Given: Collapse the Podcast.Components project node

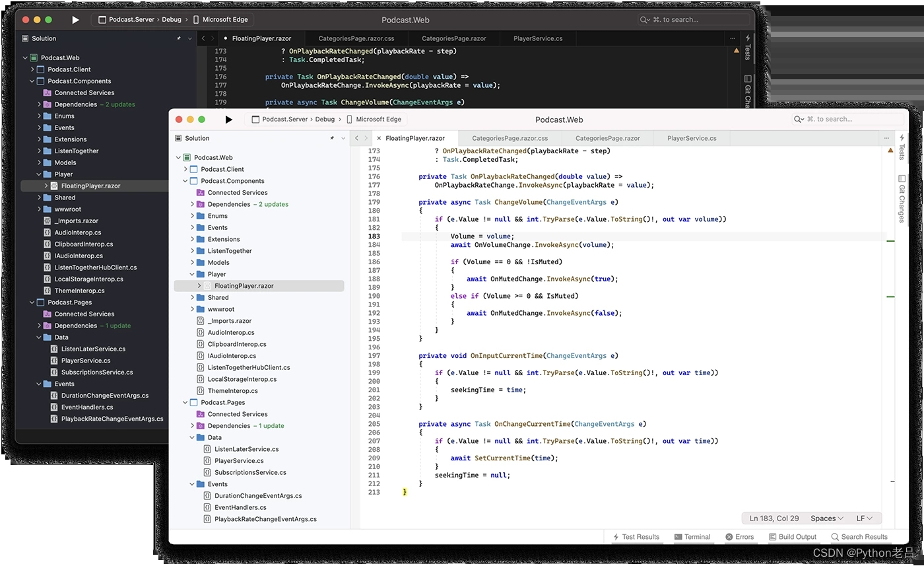Looking at the screenshot, I should pos(186,180).
